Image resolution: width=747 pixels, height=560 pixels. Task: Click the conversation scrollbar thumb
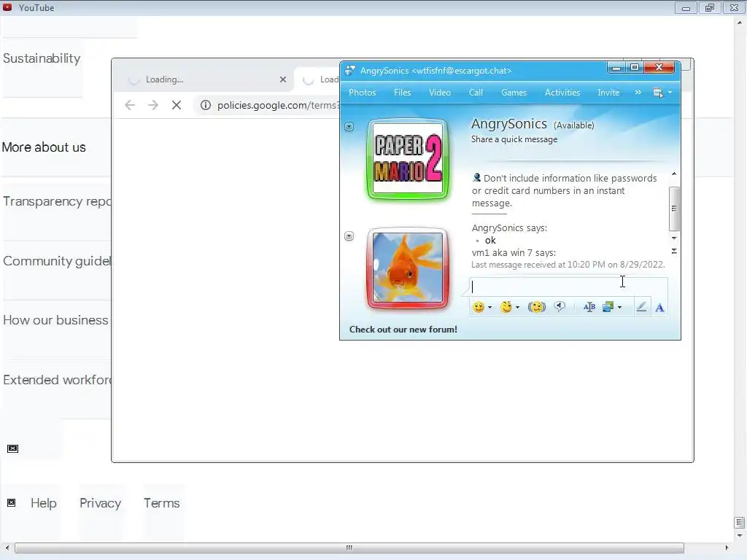pyautogui.click(x=673, y=209)
